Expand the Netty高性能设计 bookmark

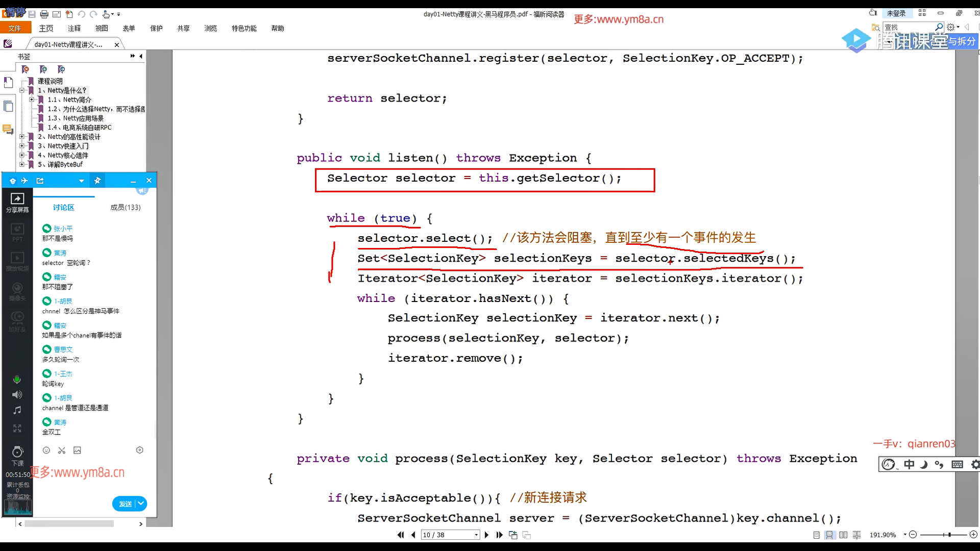(22, 137)
